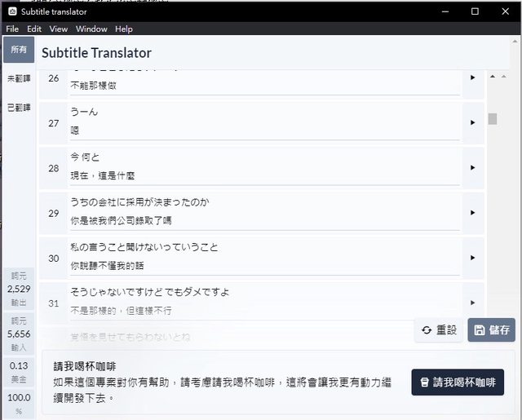This screenshot has height=420, width=522.
Task: Click the 請我喝杯咖啡 donate button
Action: pyautogui.click(x=457, y=382)
